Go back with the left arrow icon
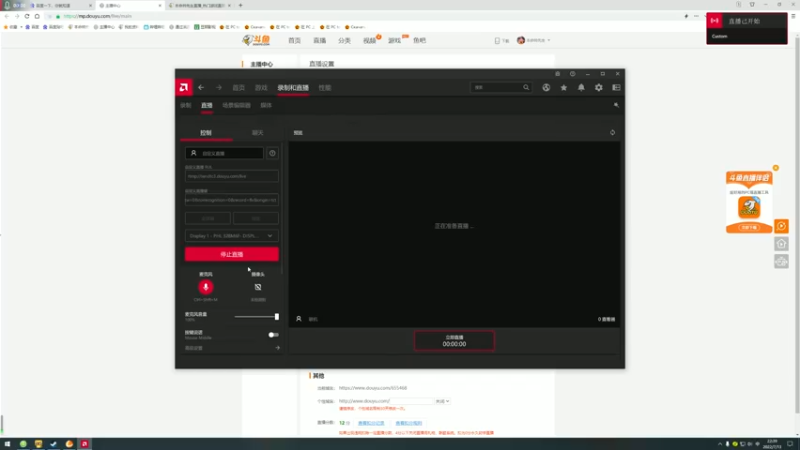This screenshot has height=450, width=800. (x=201, y=87)
